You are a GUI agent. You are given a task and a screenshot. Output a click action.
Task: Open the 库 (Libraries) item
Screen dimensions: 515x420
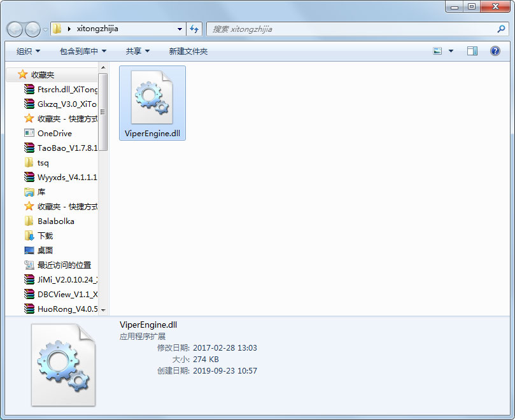41,192
